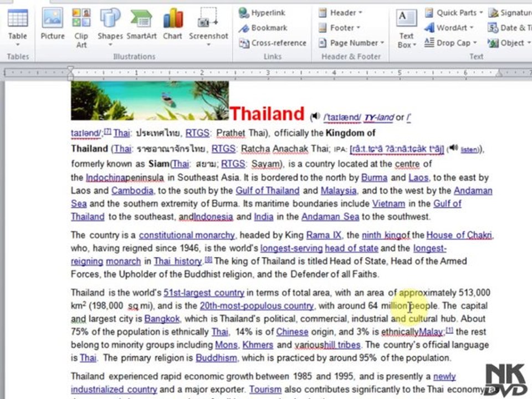Click the first-line indent marker on ruler
Image resolution: width=532 pixels, height=399 pixels.
[70, 69]
